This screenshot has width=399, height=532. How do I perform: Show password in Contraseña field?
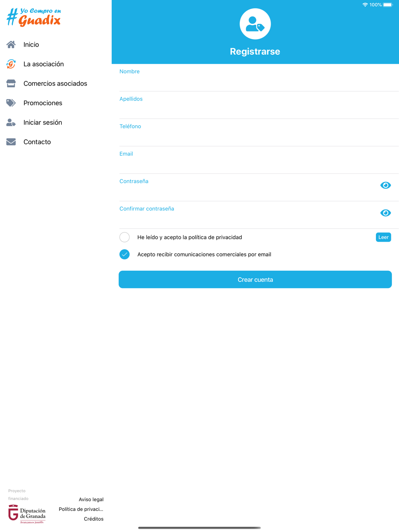coord(385,185)
